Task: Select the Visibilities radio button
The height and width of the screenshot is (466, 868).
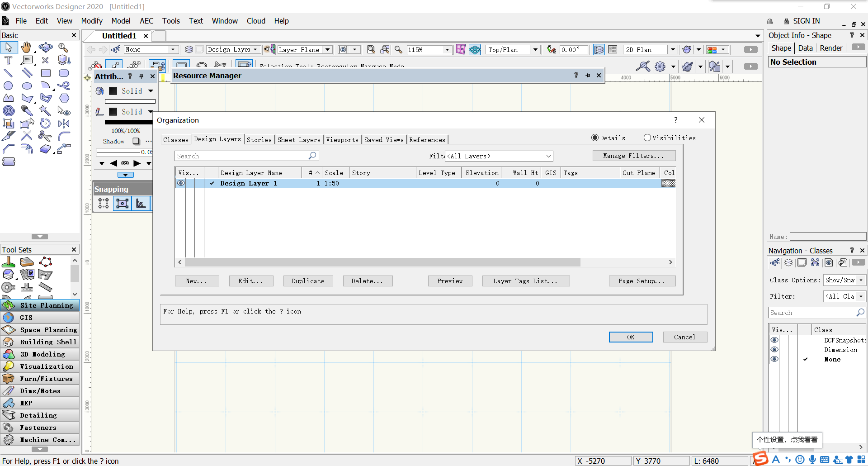Action: pyautogui.click(x=647, y=138)
